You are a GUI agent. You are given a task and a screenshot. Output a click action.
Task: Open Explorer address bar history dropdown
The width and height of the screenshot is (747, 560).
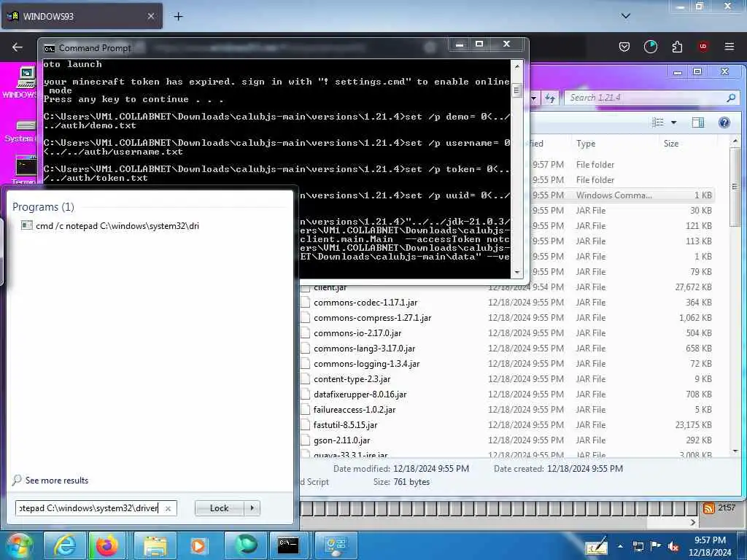tap(534, 98)
